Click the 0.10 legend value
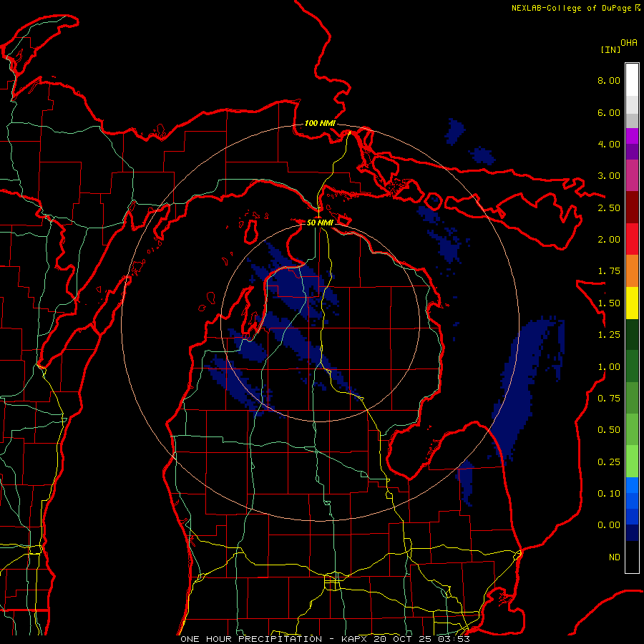Image resolution: width=644 pixels, height=644 pixels. click(x=609, y=494)
